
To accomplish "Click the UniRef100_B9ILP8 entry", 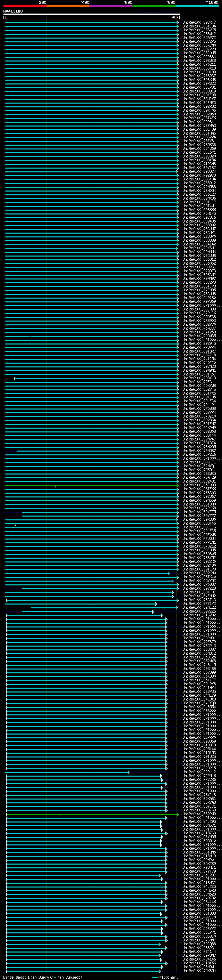I will (x=199, y=569).
